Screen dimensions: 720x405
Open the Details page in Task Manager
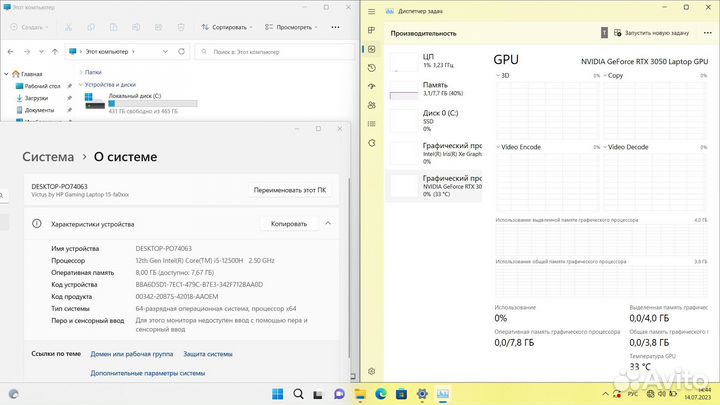click(x=371, y=124)
